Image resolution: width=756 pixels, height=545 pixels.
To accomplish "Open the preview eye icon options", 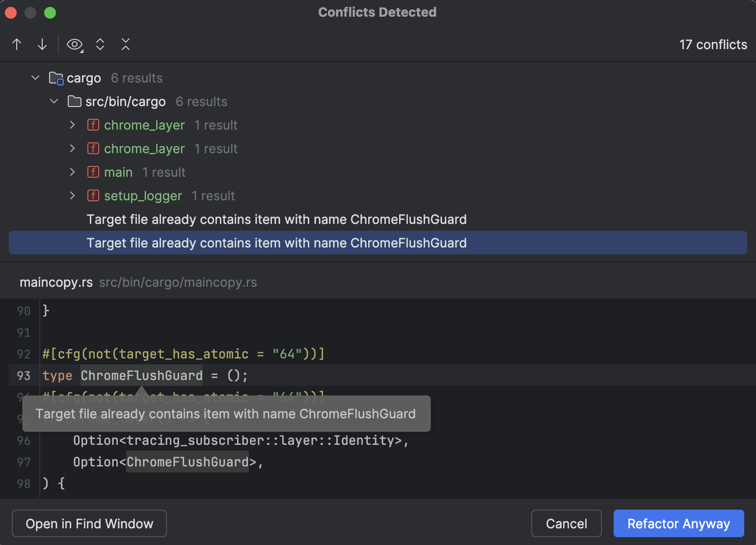I will click(74, 44).
